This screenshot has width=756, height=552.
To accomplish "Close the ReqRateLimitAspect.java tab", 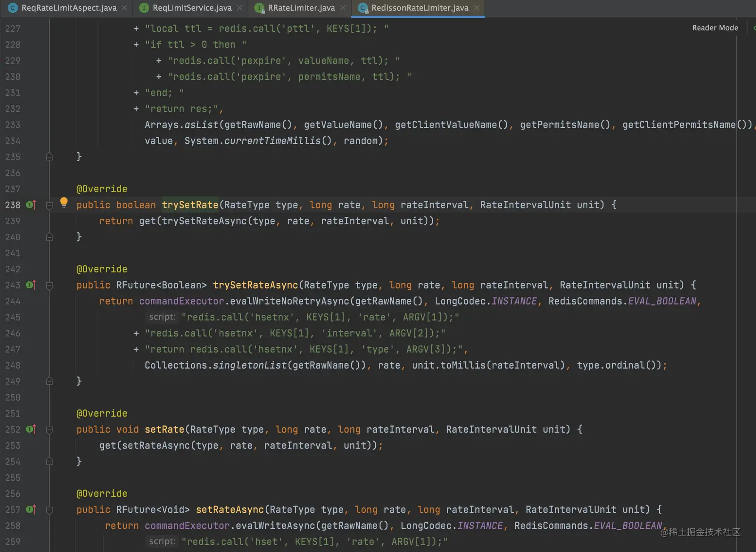I will (124, 8).
